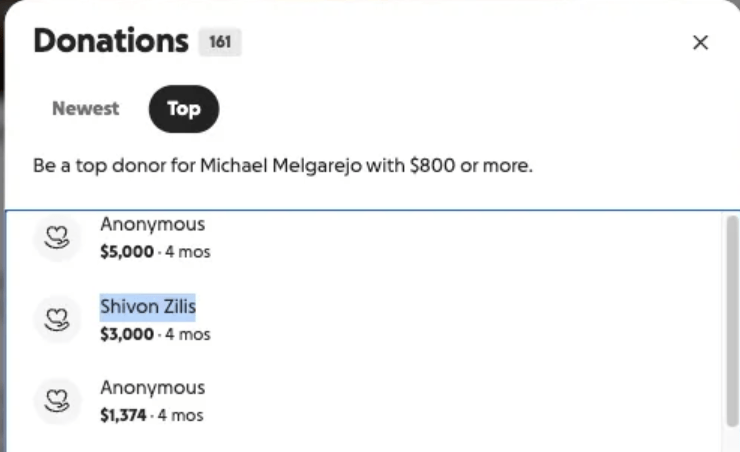
Task: Switch to the Newest donations tab
Action: coord(85,109)
